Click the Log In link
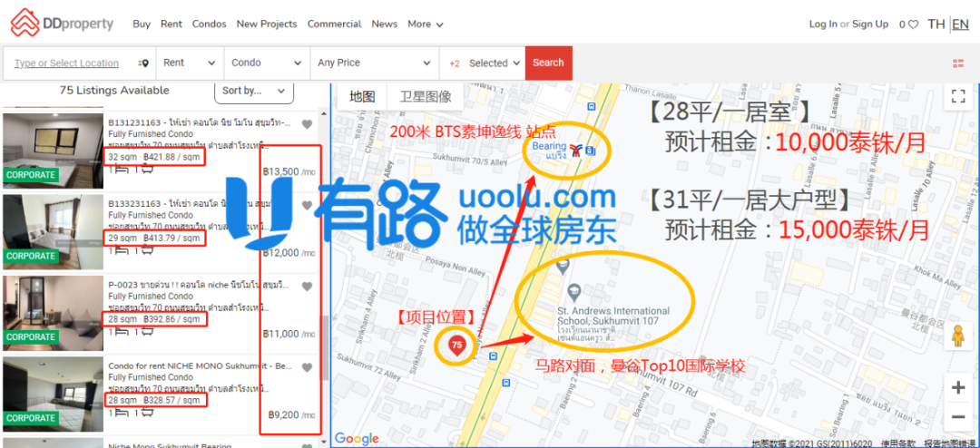 [823, 24]
